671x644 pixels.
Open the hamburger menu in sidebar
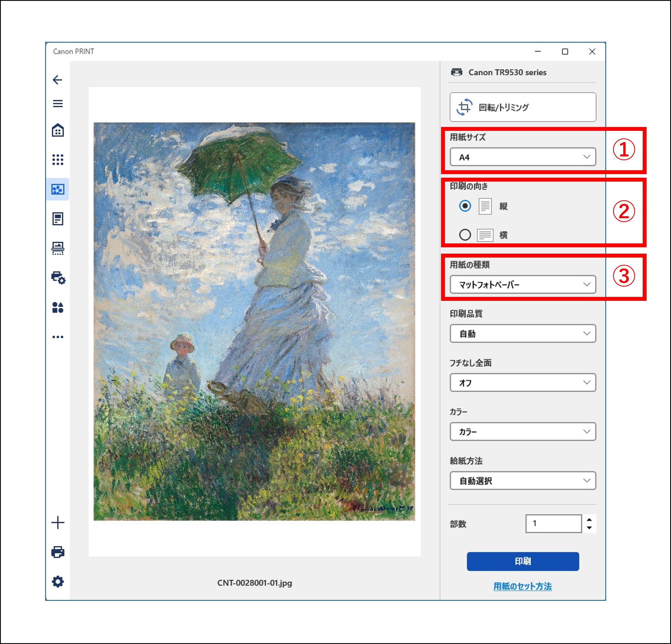57,104
